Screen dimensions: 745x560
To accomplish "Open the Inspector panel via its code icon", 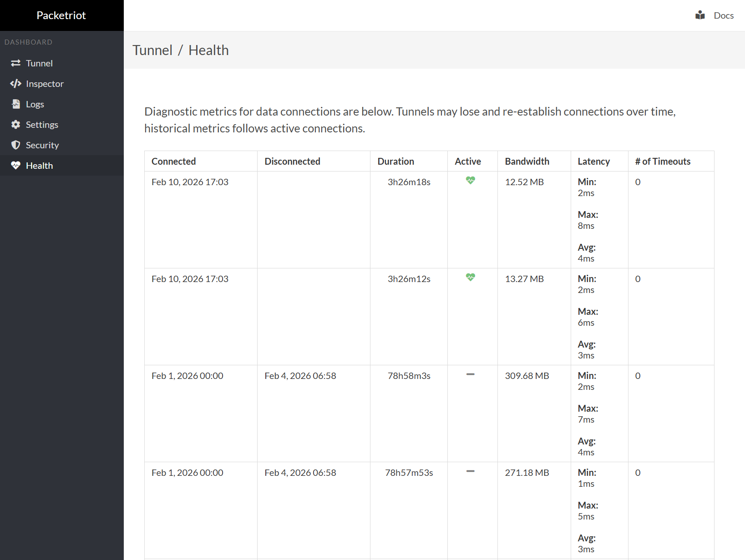I will pyautogui.click(x=15, y=84).
